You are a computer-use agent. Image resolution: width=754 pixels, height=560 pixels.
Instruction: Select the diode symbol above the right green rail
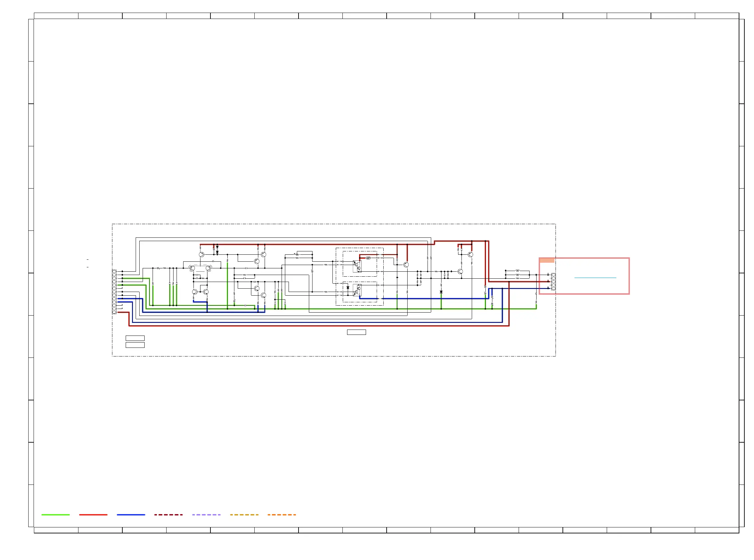(441, 292)
